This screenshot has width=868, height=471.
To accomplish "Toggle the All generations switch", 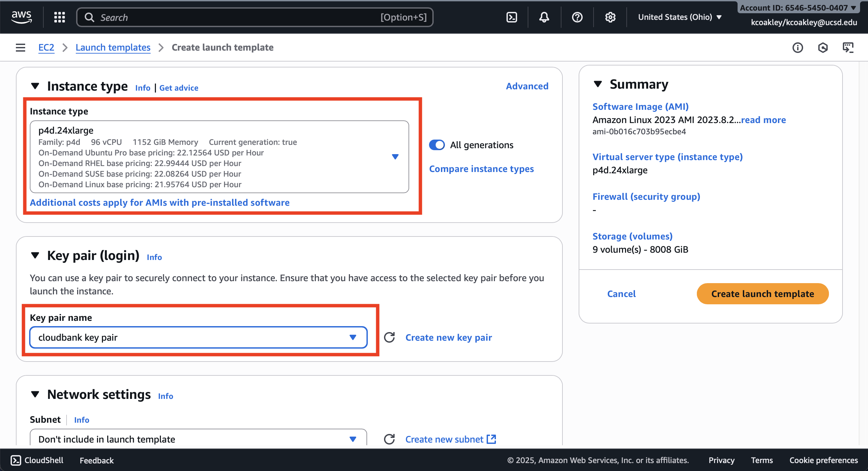I will tap(437, 145).
